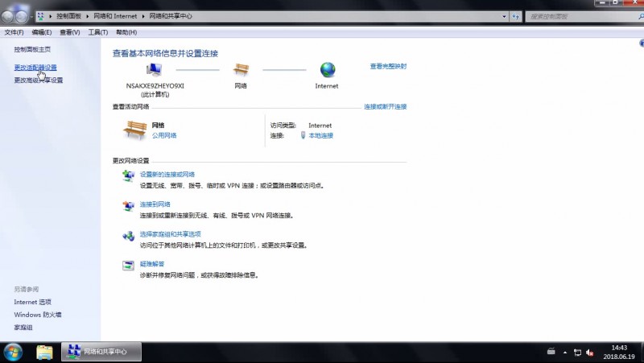
Task: Open the 文件(F) menu
Action: tap(14, 32)
